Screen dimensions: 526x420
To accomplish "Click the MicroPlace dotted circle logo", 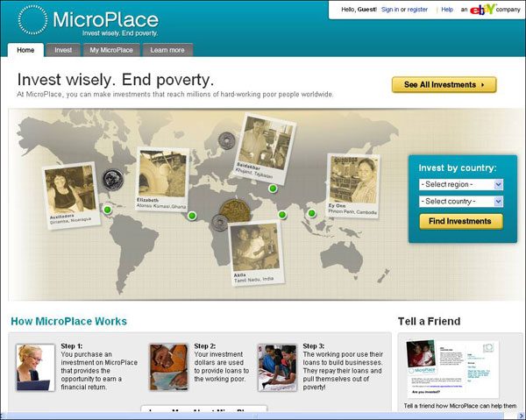I will pos(32,20).
